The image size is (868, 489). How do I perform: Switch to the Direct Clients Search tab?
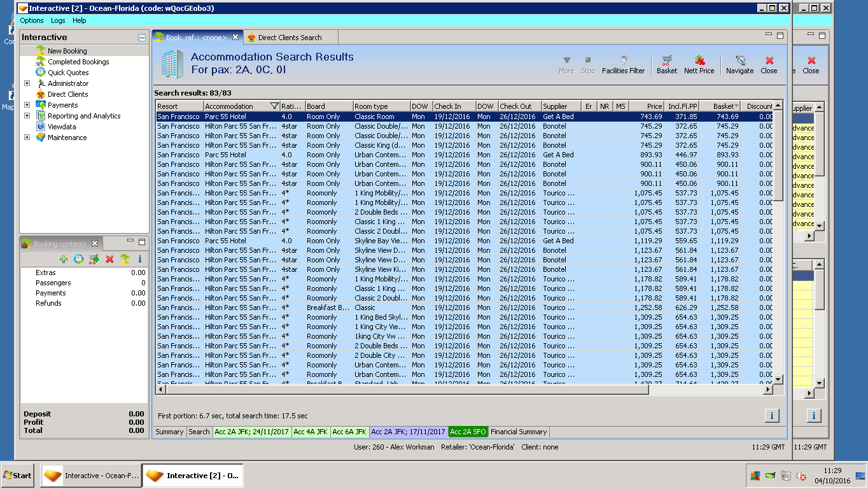coord(290,38)
